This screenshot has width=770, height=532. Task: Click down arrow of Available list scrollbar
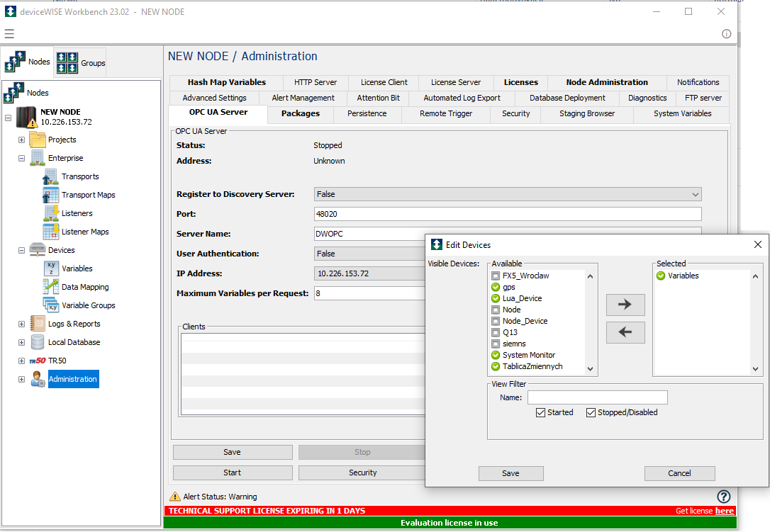pos(591,369)
